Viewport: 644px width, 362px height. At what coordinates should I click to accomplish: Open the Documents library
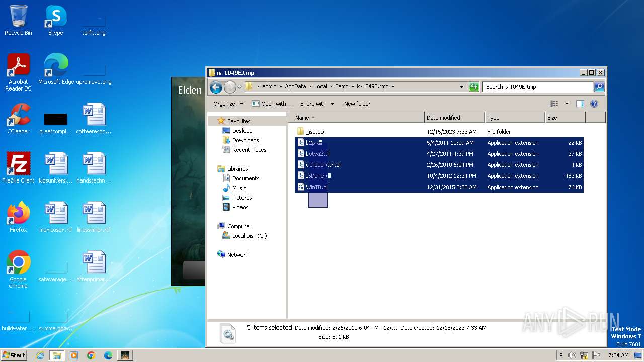[246, 178]
